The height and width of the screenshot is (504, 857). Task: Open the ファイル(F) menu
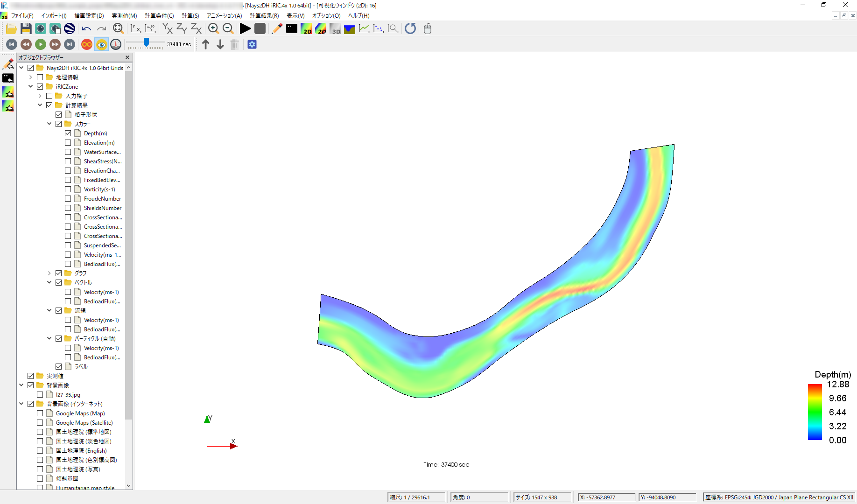(x=22, y=16)
